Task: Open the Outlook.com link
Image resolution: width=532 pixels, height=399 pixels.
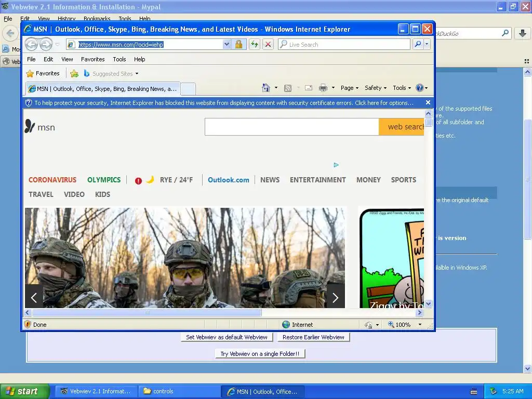Action: [x=229, y=180]
